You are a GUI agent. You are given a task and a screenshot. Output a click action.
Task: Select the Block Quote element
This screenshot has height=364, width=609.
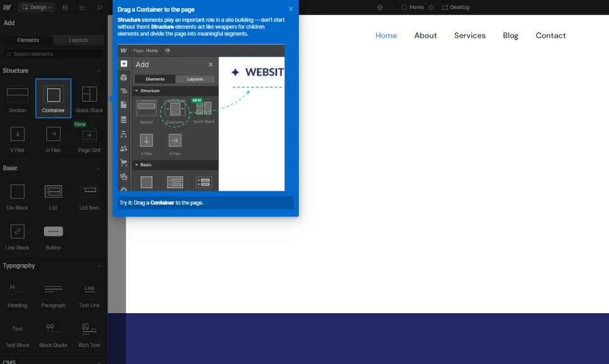[x=53, y=335]
